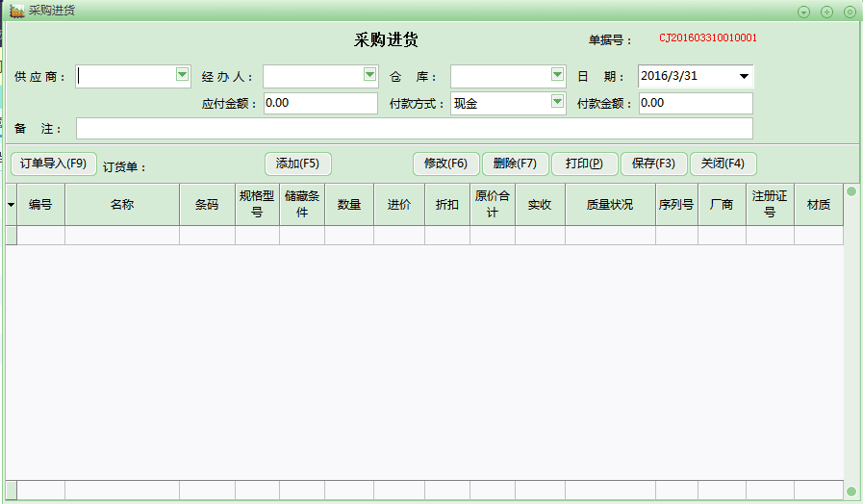The image size is (863, 504).
Task: Click the close window icon in title bar
Action: pos(850,12)
